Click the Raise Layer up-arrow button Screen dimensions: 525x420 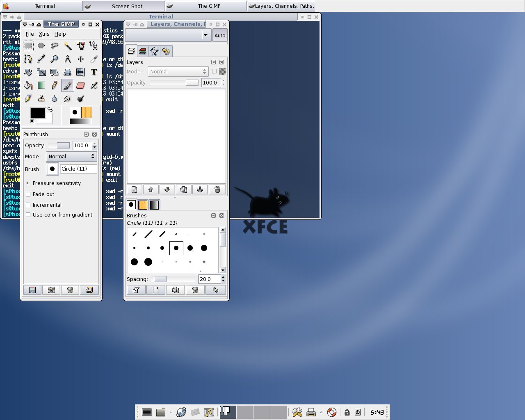151,189
